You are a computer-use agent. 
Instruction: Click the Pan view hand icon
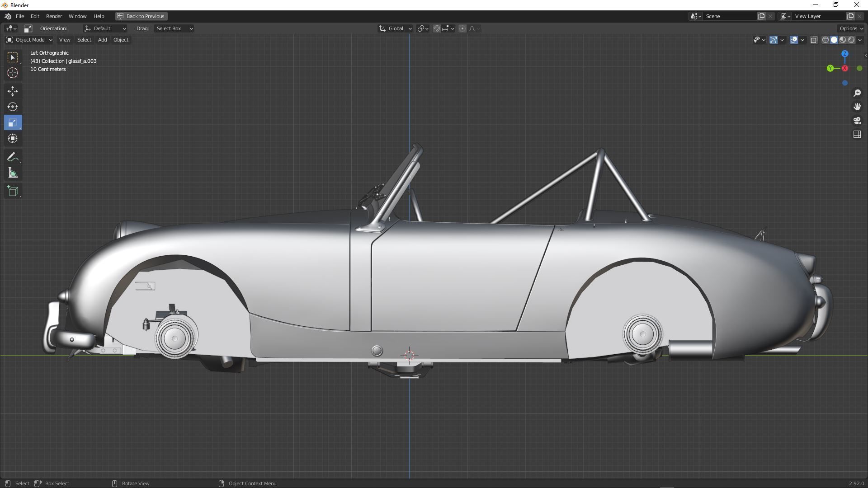[x=857, y=107]
